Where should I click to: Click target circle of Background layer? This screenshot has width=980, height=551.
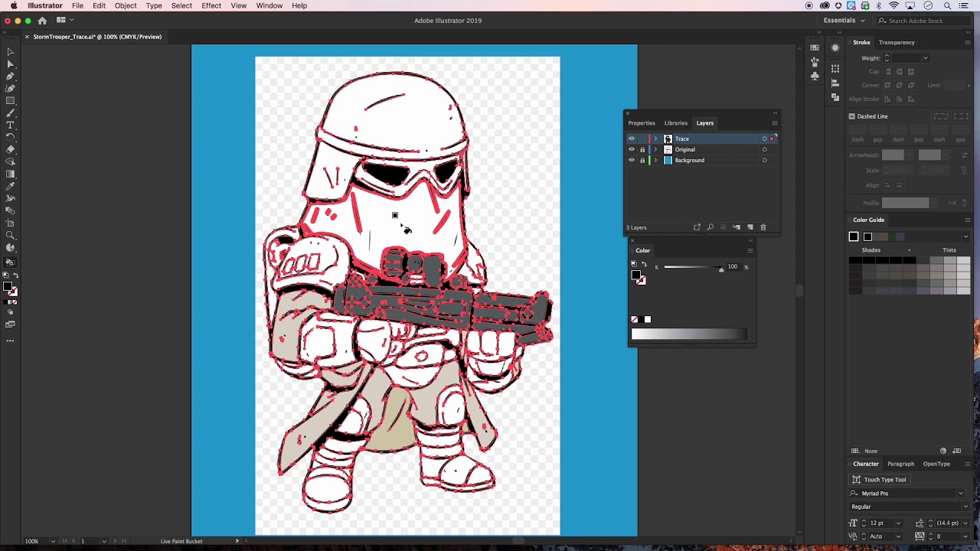[764, 160]
